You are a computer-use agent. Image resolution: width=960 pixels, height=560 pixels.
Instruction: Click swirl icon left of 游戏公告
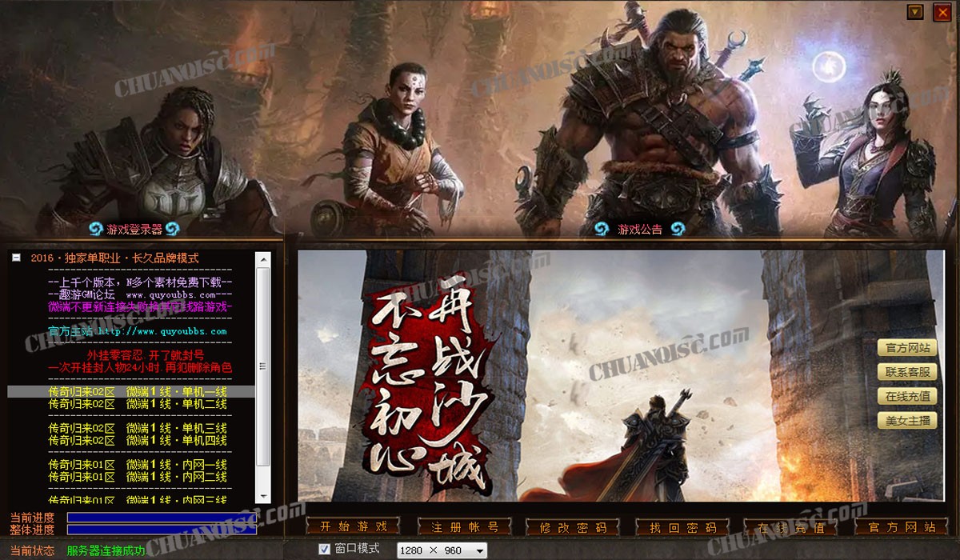pos(602,230)
